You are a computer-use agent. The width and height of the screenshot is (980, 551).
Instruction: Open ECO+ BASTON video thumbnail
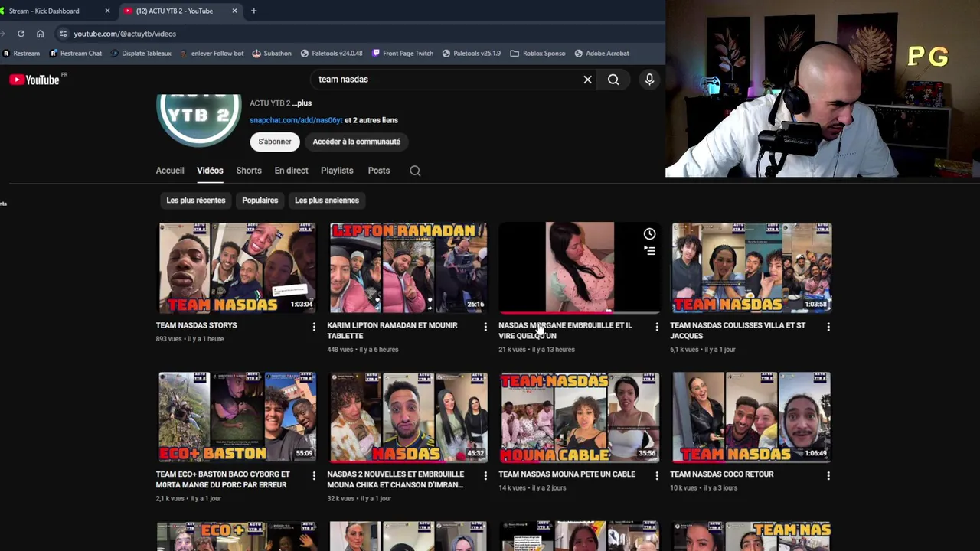[x=237, y=417]
